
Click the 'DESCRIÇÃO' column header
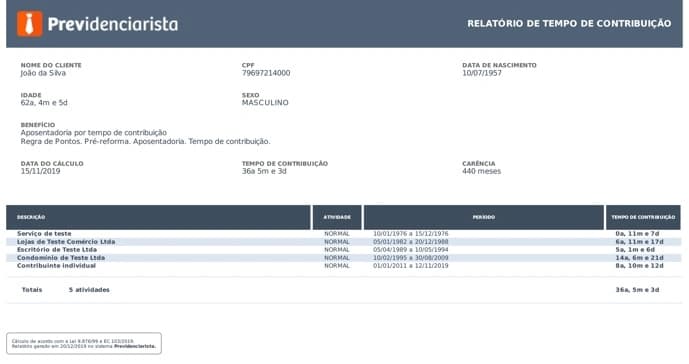tap(158, 217)
